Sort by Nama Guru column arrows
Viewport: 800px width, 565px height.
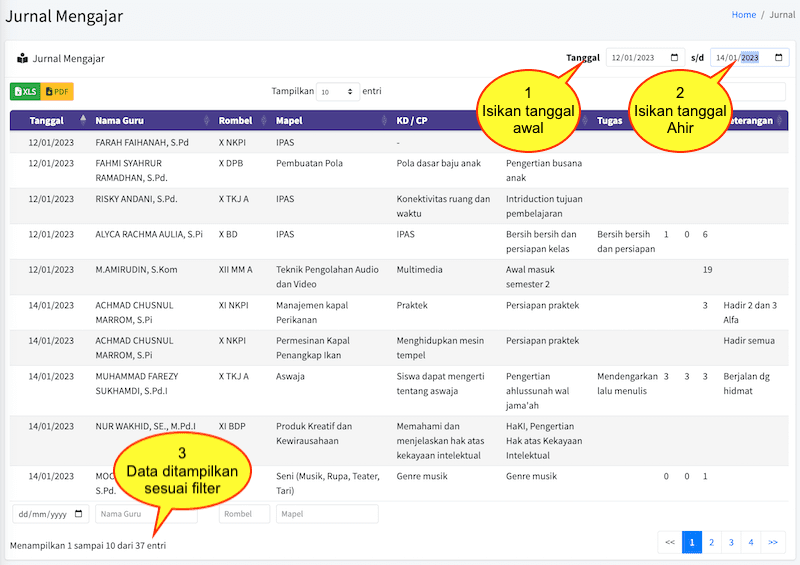(x=207, y=120)
